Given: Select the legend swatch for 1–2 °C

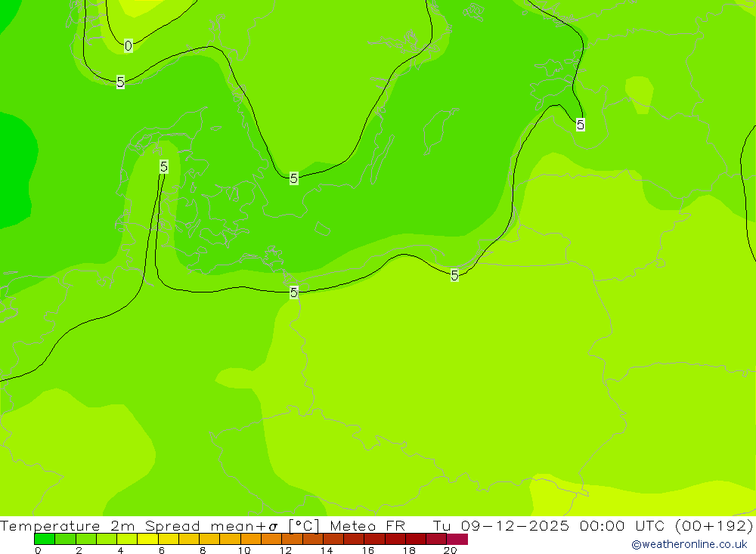Looking at the screenshot, I should [x=65, y=539].
